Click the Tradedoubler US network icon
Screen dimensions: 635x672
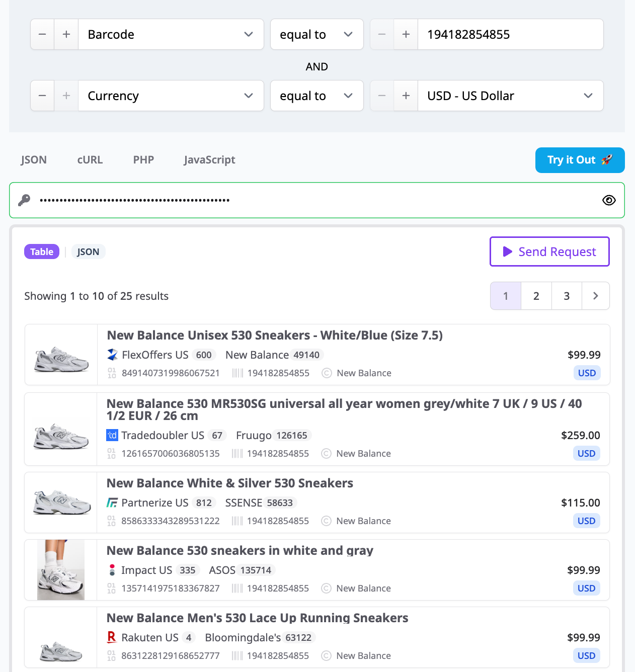pos(112,435)
